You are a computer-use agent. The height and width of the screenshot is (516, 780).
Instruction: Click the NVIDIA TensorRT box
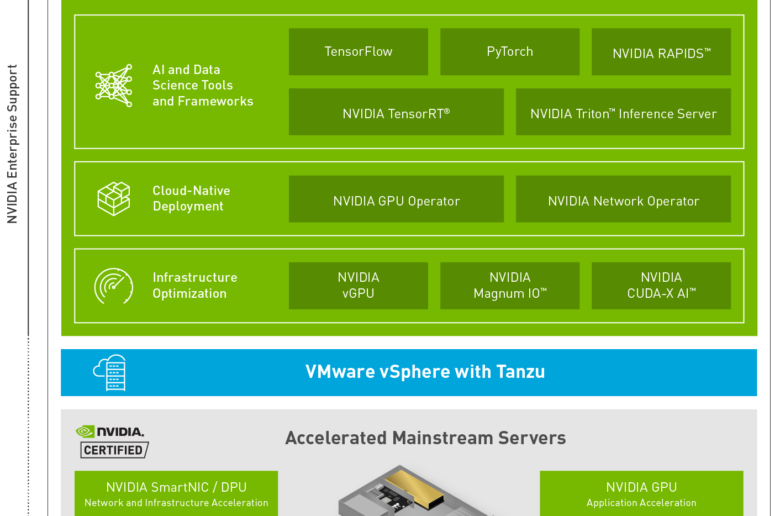point(396,112)
